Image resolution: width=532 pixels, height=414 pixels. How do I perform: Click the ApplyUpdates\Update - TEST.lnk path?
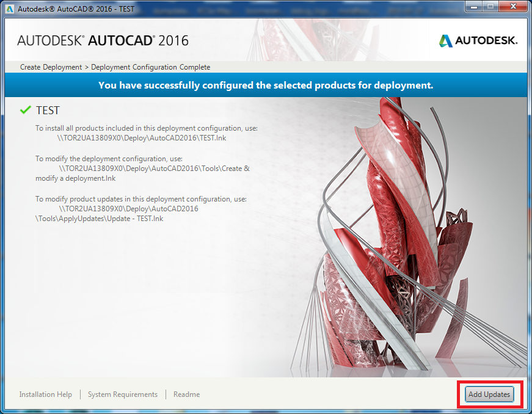click(x=117, y=214)
